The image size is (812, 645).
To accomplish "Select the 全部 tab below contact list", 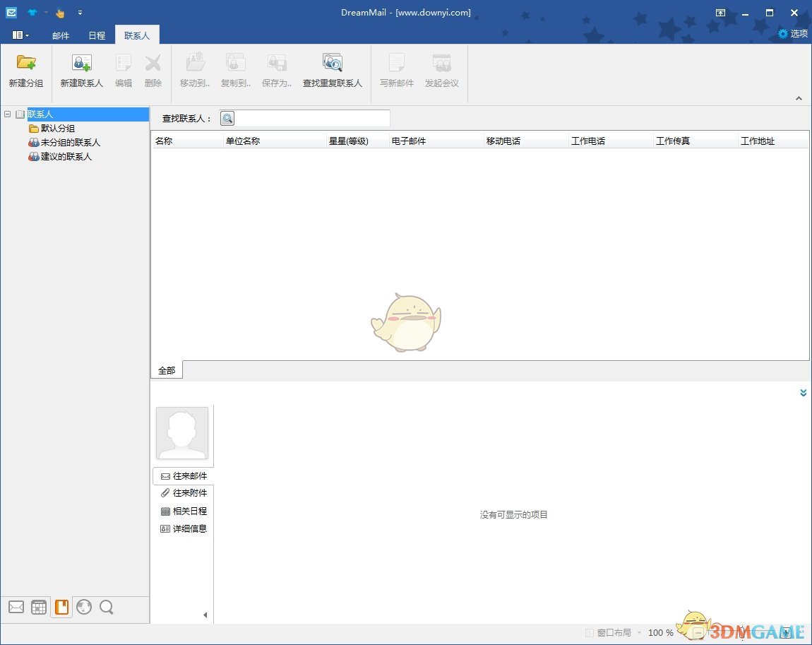I will (167, 370).
